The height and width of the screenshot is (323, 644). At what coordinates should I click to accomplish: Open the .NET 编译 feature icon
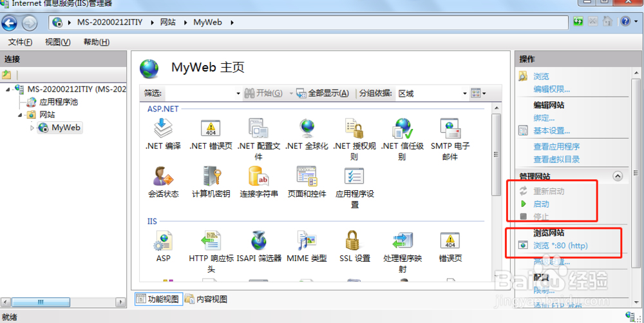click(163, 134)
